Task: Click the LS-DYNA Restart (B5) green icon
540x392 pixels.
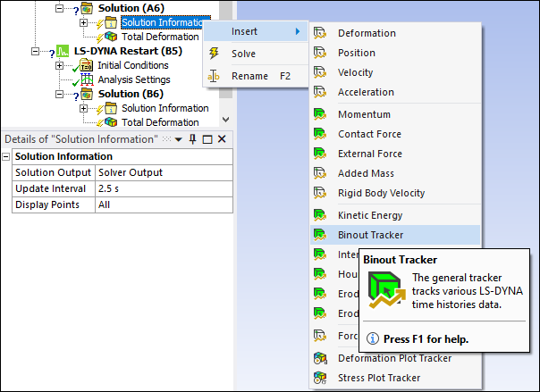Action: coord(63,51)
